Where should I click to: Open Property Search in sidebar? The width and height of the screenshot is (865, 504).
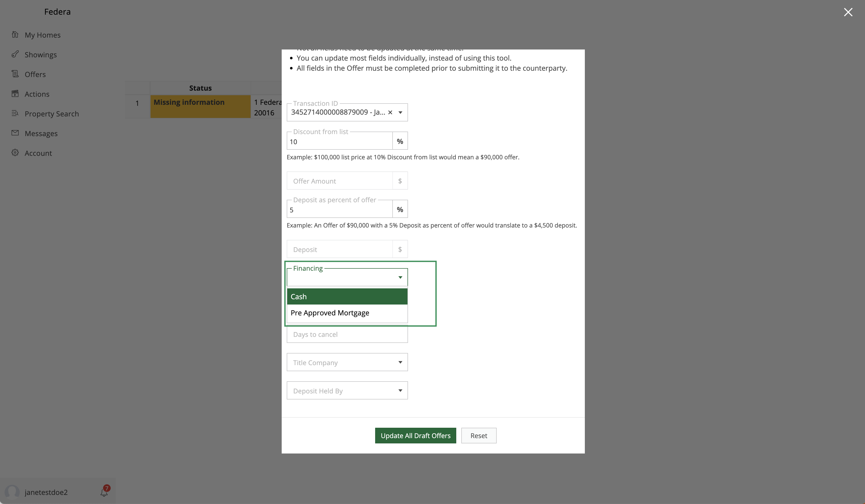coord(52,114)
